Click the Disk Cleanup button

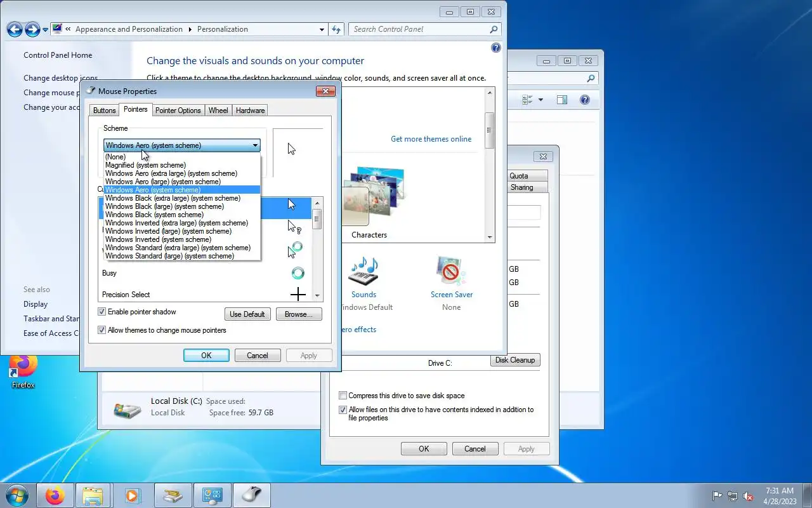point(515,360)
